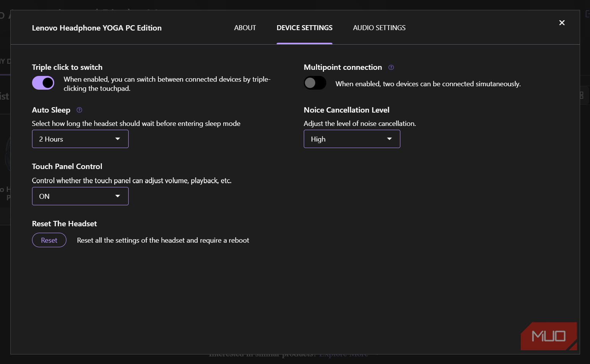Click the Reset headset button
Viewport: 590px width, 364px height.
click(49, 240)
